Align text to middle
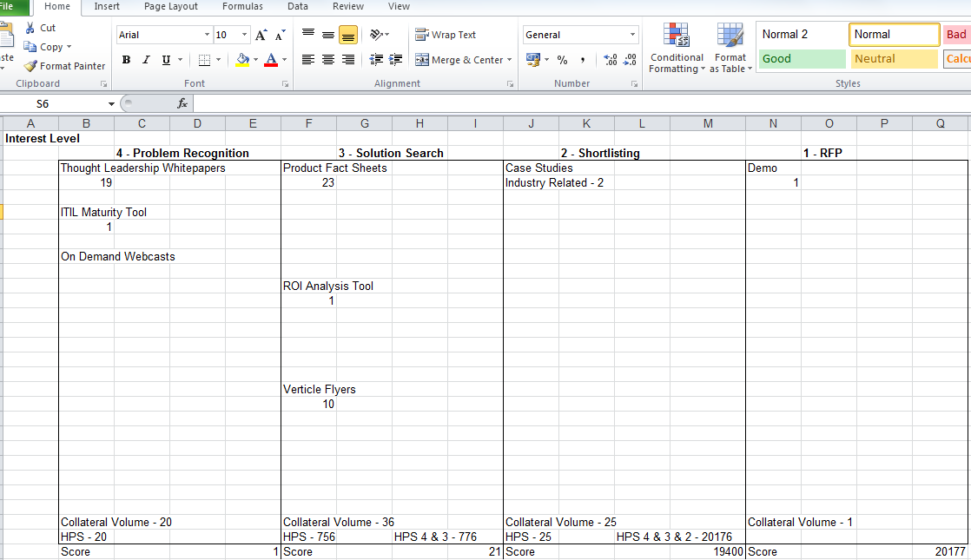The image size is (971, 560). tap(328, 35)
